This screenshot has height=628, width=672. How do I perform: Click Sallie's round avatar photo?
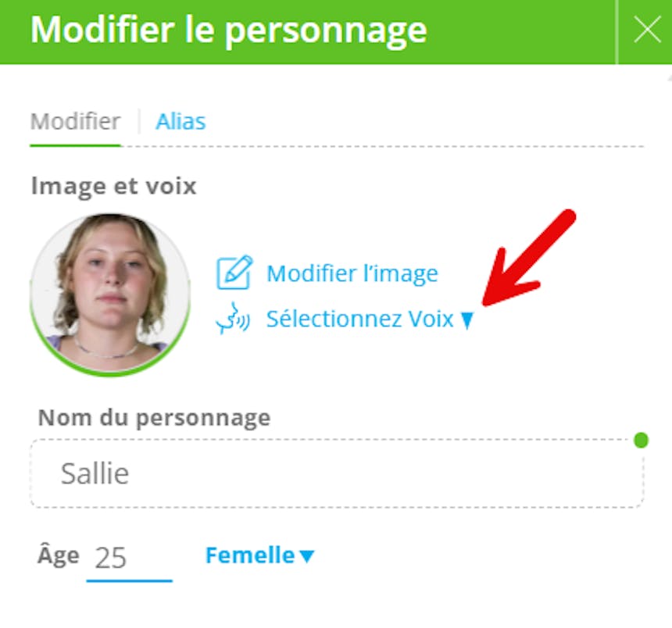[110, 293]
